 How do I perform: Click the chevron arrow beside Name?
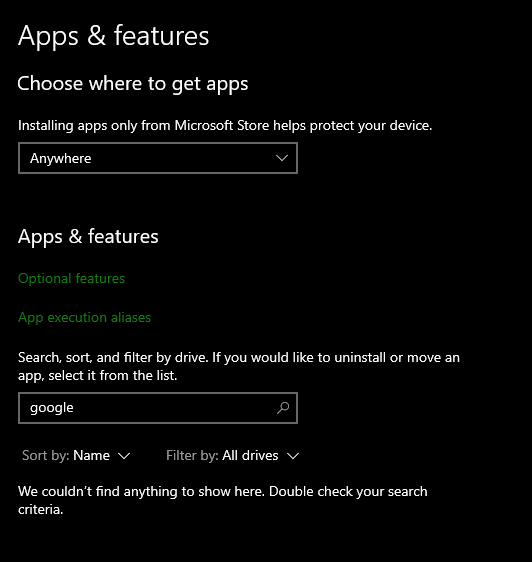(x=124, y=456)
